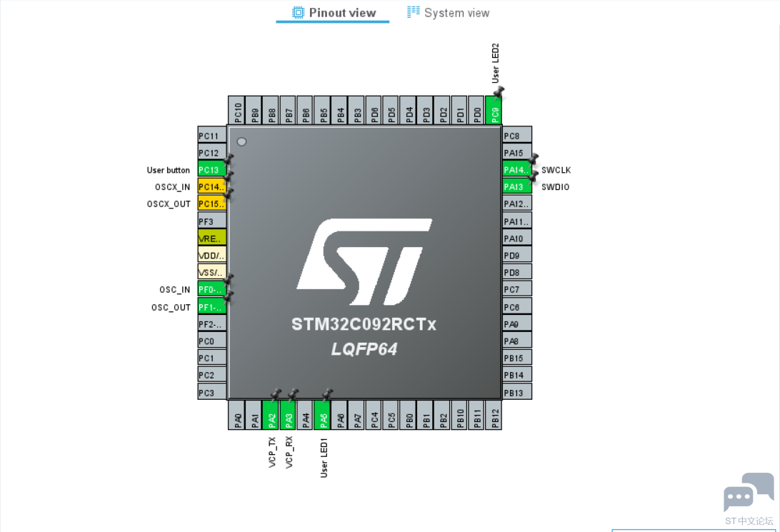
Task: Select the VDD/.. power pin
Action: [212, 255]
